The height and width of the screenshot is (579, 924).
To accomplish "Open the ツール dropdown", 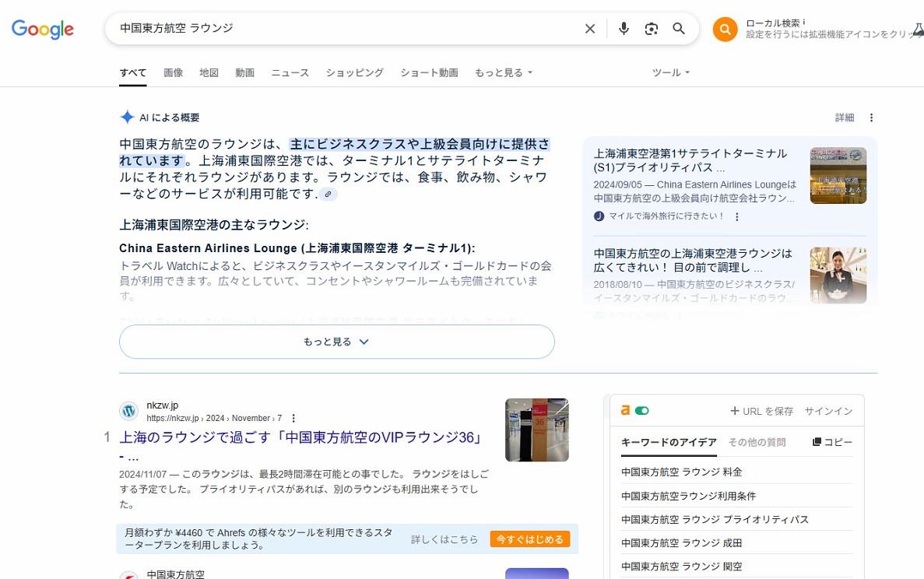I will tap(670, 72).
